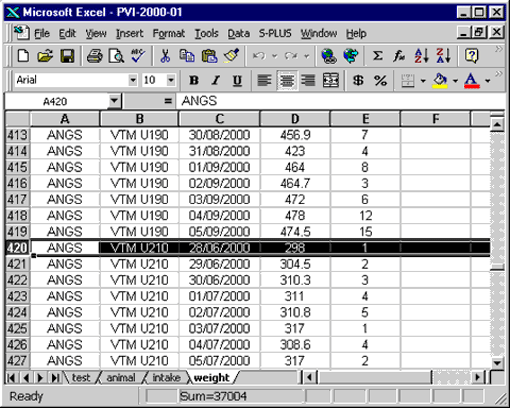Save the workbook with floppy disk icon

click(67, 56)
